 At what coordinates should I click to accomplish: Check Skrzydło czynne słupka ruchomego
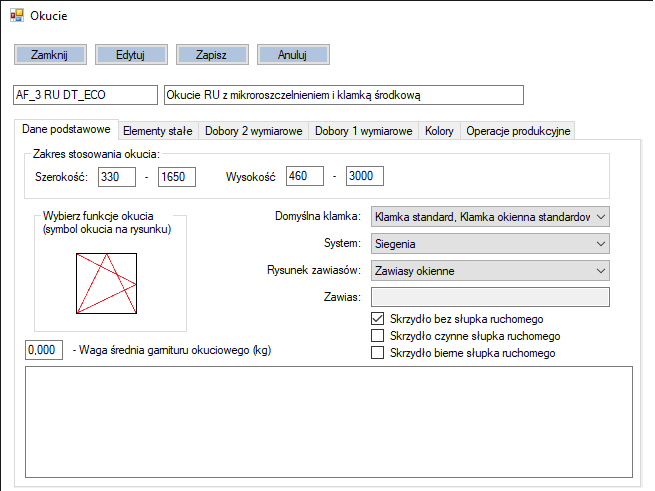[x=378, y=336]
